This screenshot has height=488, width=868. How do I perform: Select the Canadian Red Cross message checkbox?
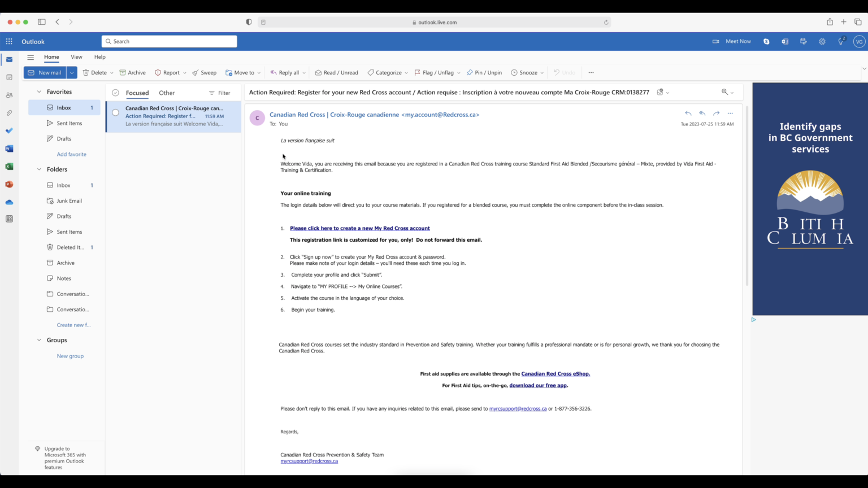(115, 112)
